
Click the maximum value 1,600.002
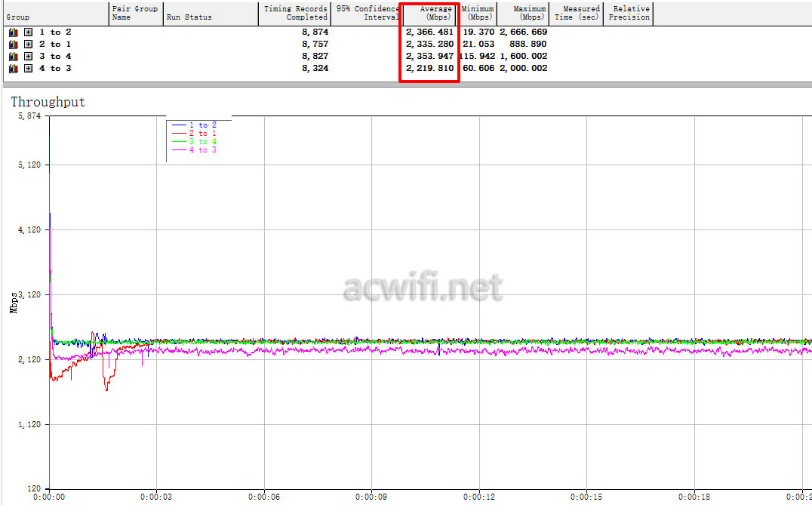pyautogui.click(x=524, y=56)
